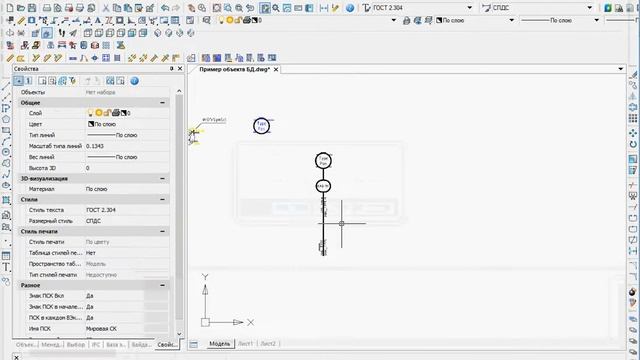
Task: Click the Rotate tool in right toolbar
Action: 633,144
